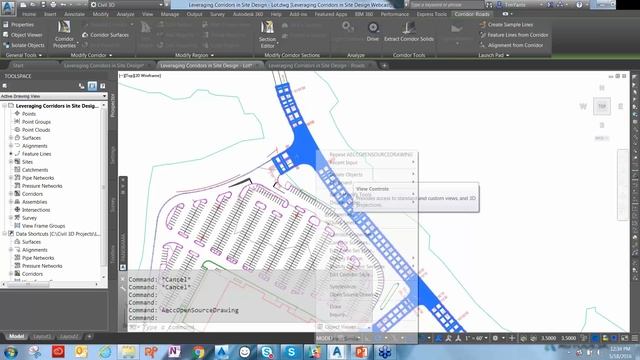This screenshot has height=360, width=640.
Task: Click the Windows Start button
Action: point(11,352)
